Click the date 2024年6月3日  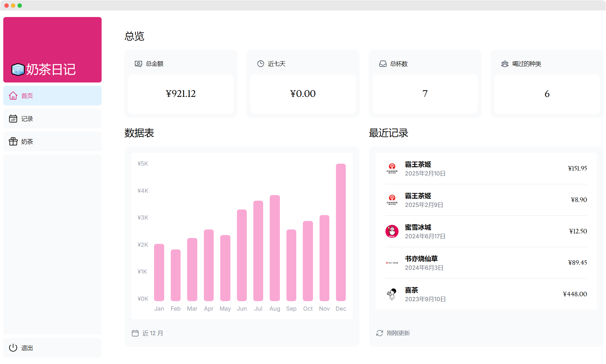click(x=424, y=268)
